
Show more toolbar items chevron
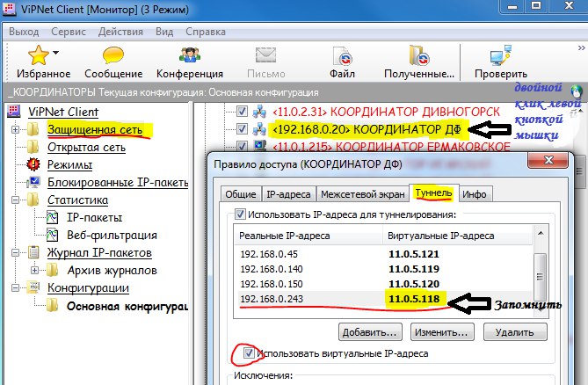click(581, 47)
